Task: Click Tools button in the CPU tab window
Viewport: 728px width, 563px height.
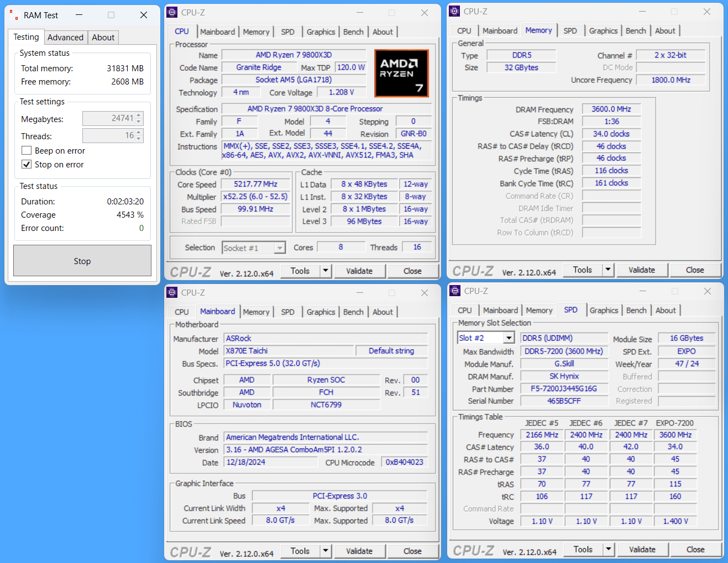Action: (300, 271)
